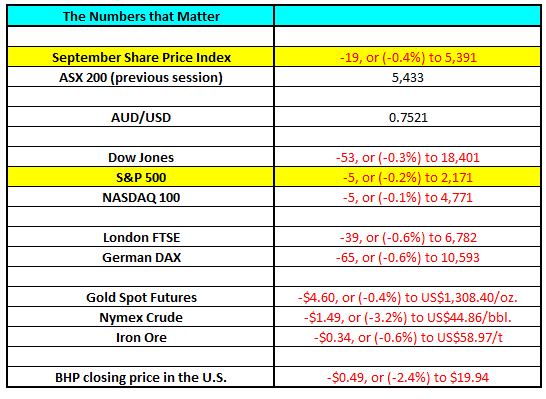Select the Iron Ore value US$58.97/t
This screenshot has width=546, height=399.
[408, 337]
